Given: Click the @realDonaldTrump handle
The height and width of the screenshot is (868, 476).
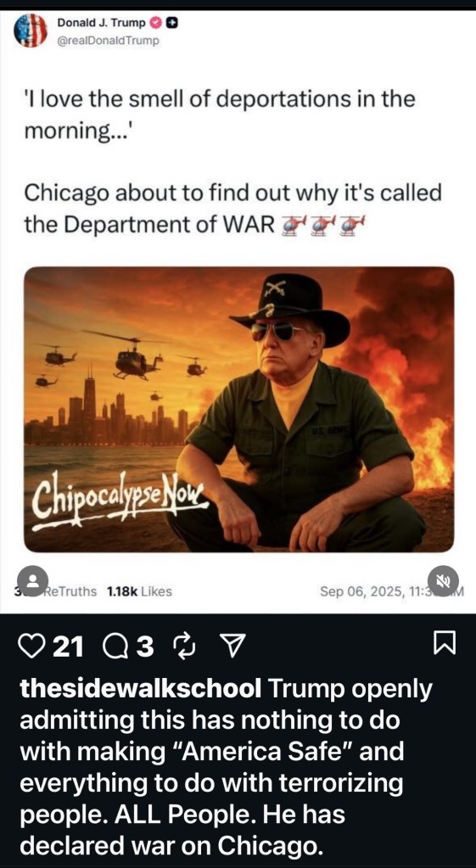Looking at the screenshot, I should 108,41.
